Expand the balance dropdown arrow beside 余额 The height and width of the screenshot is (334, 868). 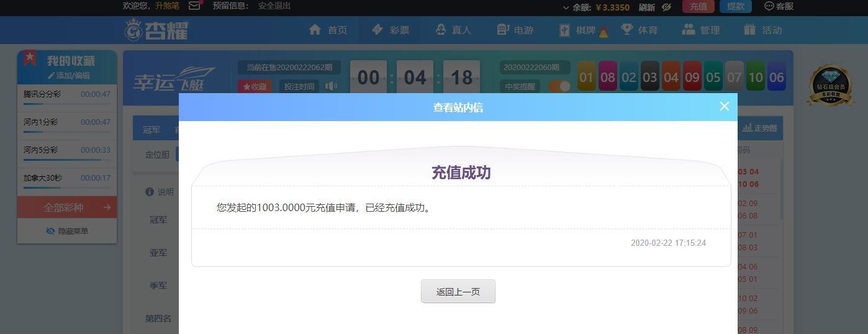click(x=566, y=7)
